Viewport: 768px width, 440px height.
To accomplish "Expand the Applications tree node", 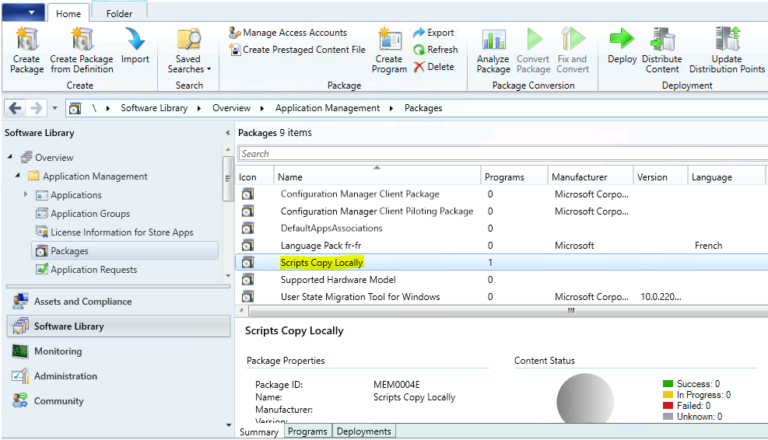I will tap(25, 195).
